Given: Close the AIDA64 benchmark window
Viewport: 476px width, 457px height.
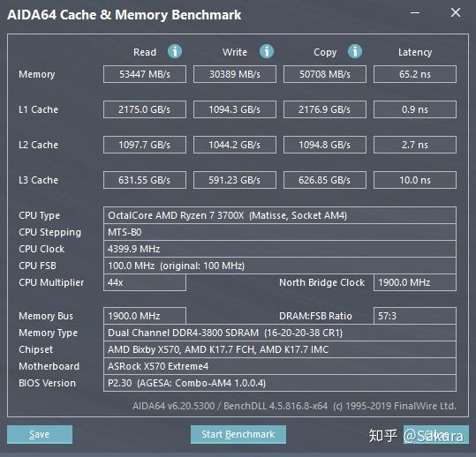Looking at the screenshot, I should click(x=456, y=12).
